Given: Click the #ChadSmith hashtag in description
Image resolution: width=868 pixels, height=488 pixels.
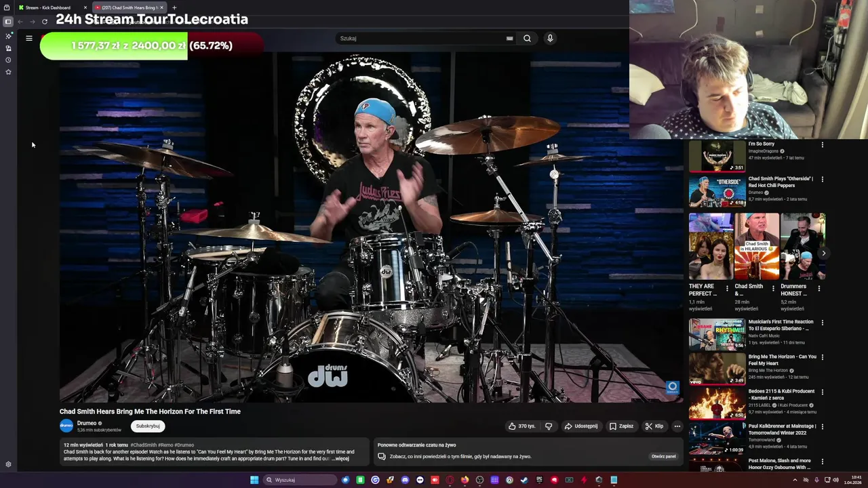Looking at the screenshot, I should point(144,445).
